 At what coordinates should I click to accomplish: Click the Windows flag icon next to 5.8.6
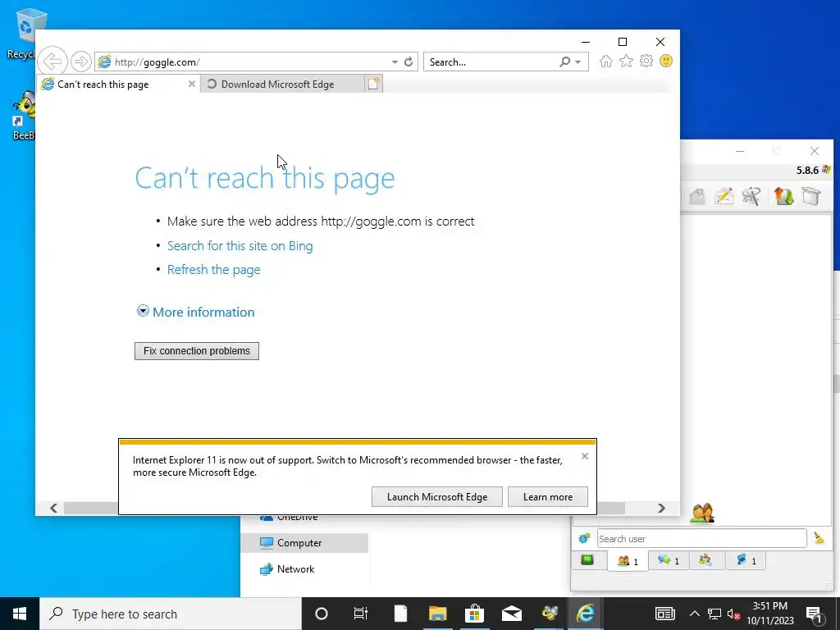point(826,170)
